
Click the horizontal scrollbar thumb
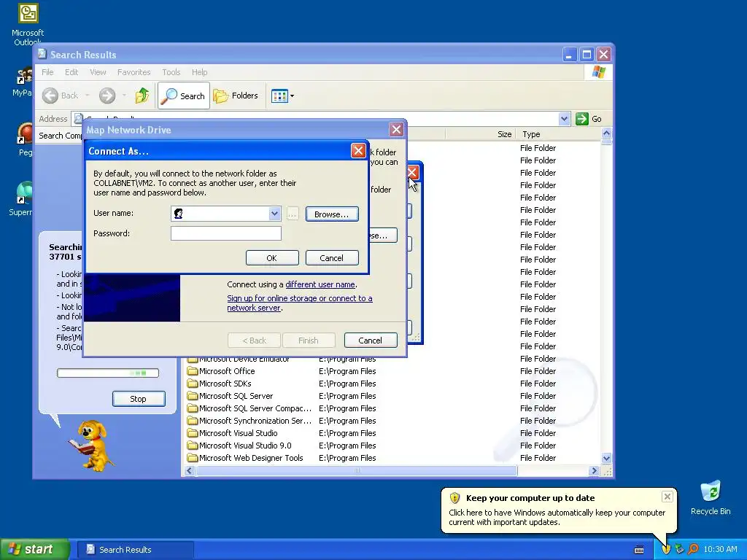tap(356, 470)
